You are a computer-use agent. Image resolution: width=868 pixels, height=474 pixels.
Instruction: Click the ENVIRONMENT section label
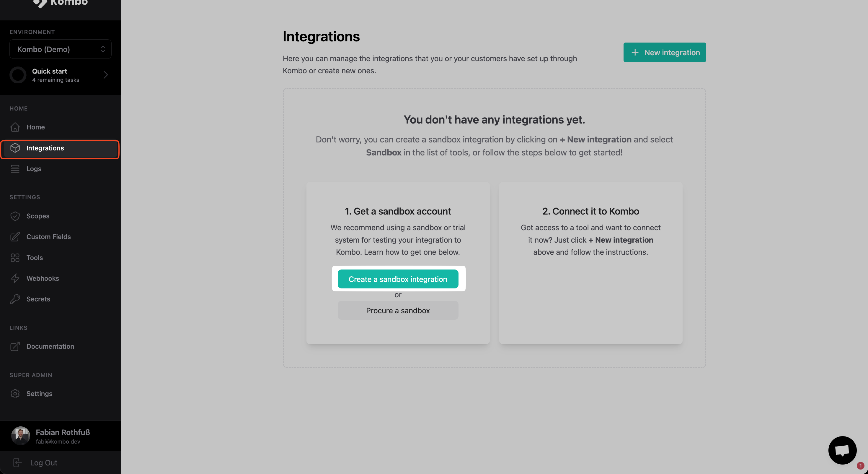point(32,32)
